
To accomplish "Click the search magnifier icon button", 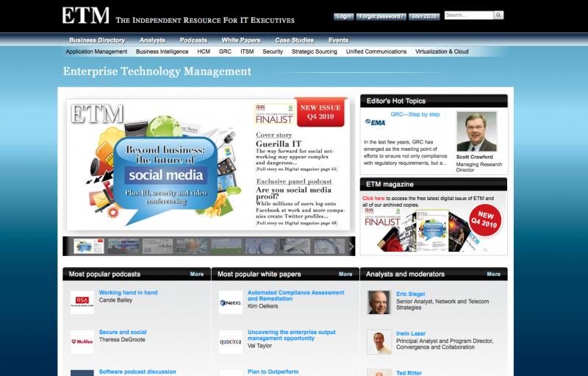I will point(498,15).
